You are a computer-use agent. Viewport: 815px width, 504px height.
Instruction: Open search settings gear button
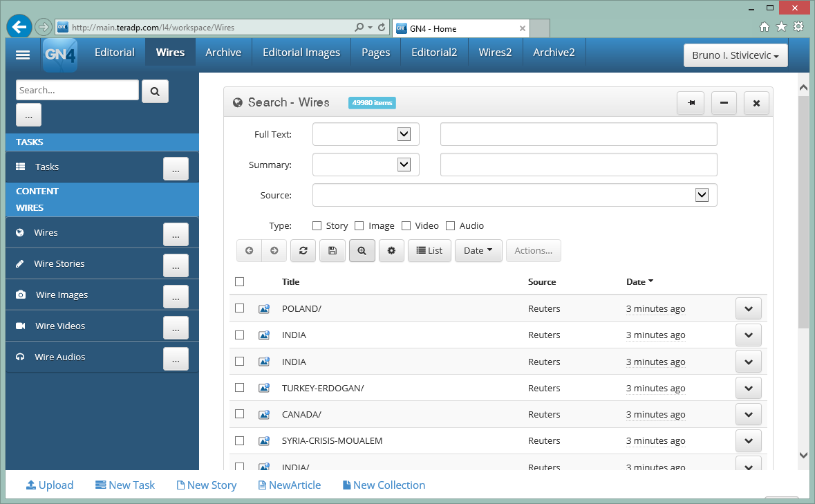coord(391,250)
